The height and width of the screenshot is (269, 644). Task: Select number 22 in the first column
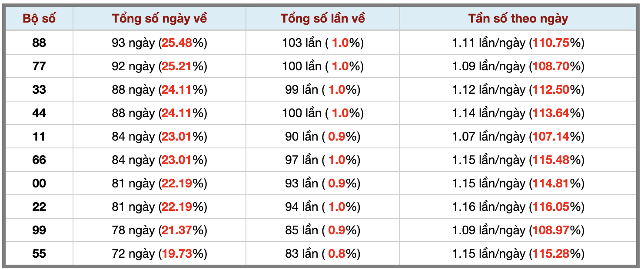pos(39,207)
